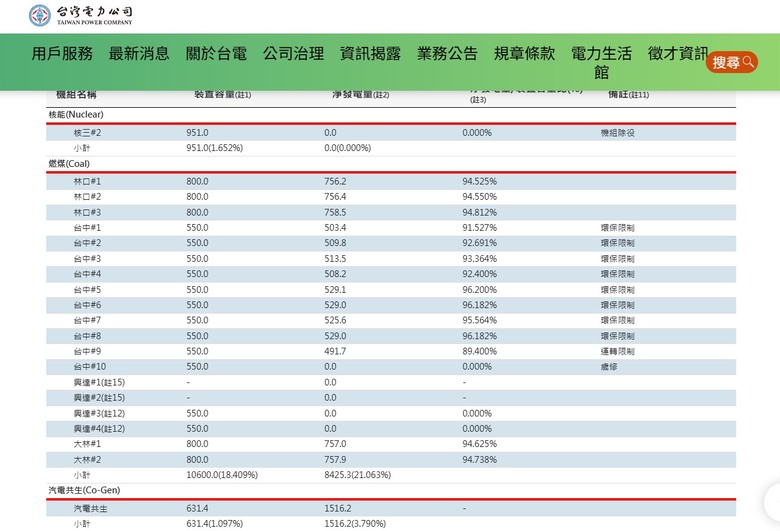Click the 環保限制 remark for 台中#1
The width and height of the screenshot is (780, 531).
pyautogui.click(x=618, y=228)
